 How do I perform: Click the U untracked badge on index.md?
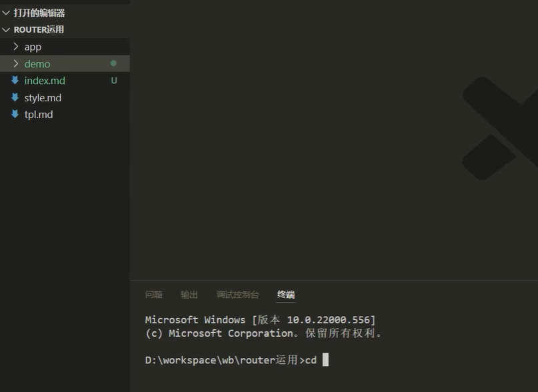click(114, 81)
